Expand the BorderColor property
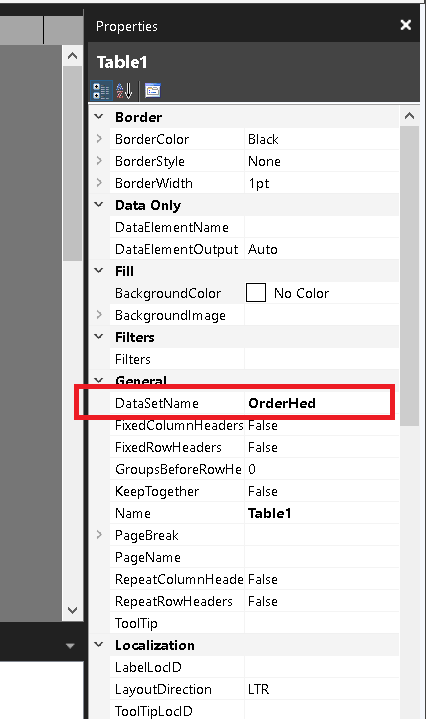Image resolution: width=426 pixels, height=719 pixels. point(99,138)
